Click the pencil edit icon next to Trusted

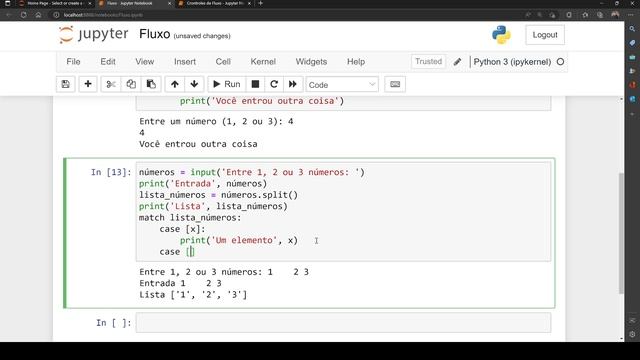click(457, 62)
